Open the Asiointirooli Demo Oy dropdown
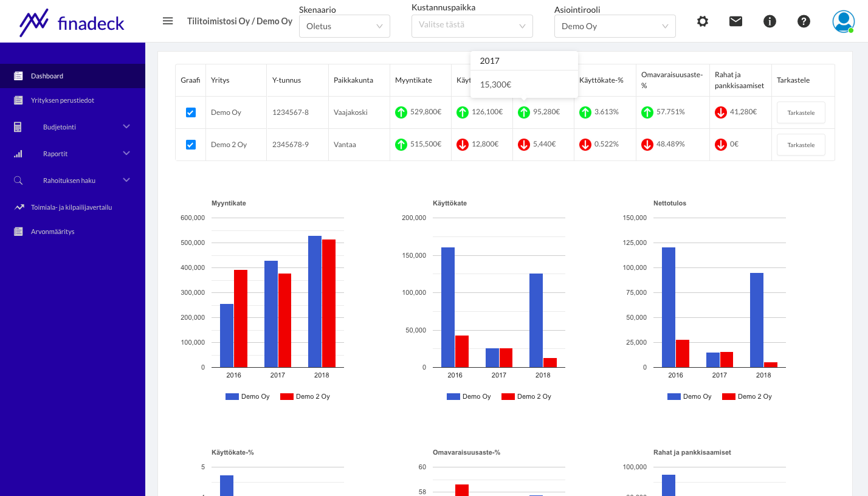This screenshot has height=496, width=868. 615,26
